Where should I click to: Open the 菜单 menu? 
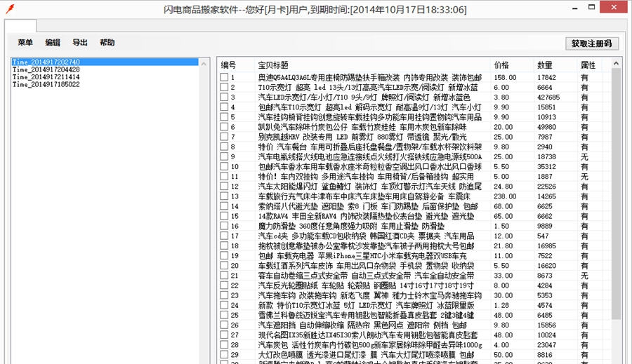point(25,42)
